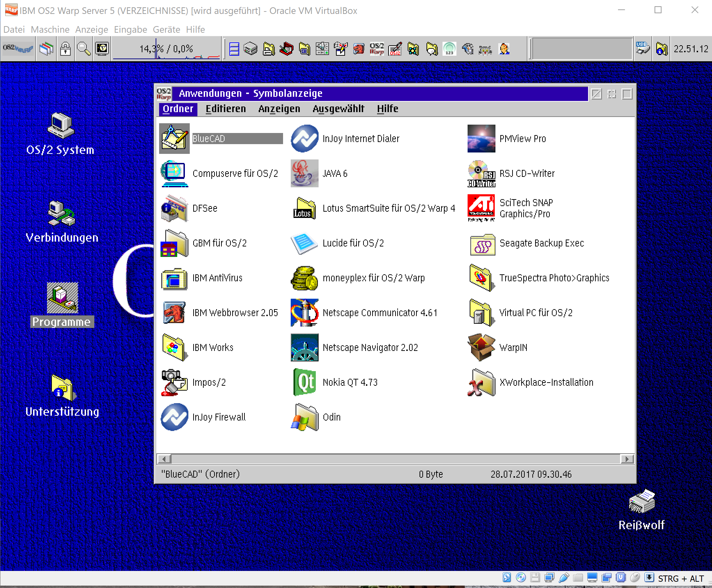Select the InJoy Firewall icon
Viewport: 712px width, 588px height.
174,417
